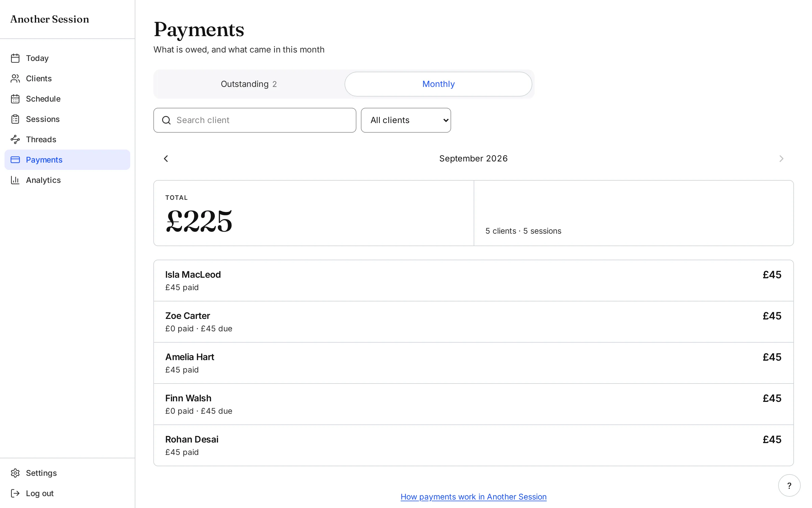
Task: Open Rohan Desai payment row
Action: pyautogui.click(x=473, y=445)
